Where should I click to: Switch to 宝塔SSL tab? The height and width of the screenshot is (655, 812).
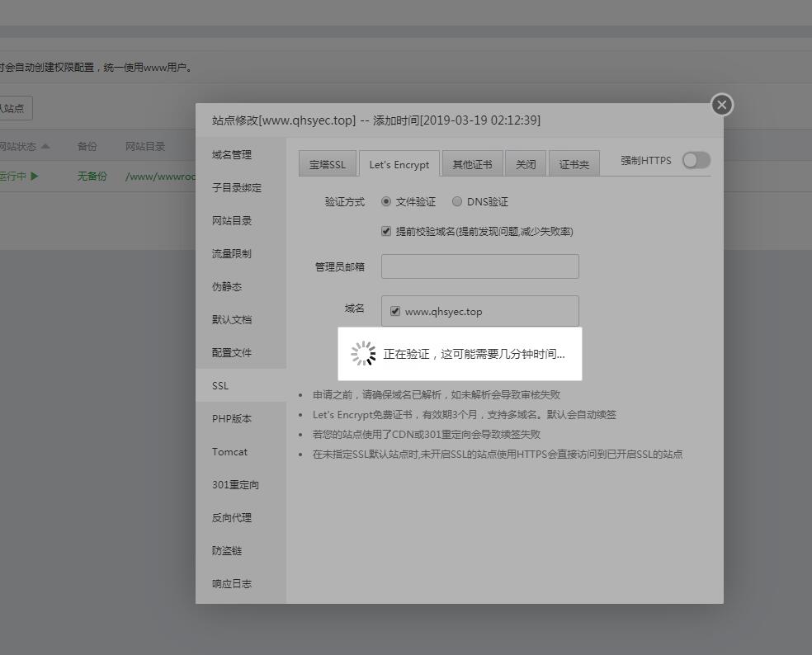328,164
